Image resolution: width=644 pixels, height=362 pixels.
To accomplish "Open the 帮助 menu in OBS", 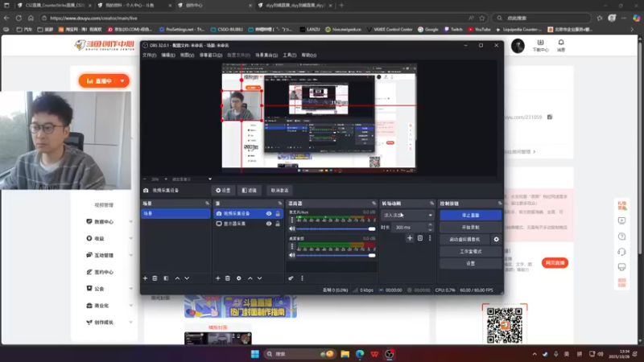I will 309,55.
